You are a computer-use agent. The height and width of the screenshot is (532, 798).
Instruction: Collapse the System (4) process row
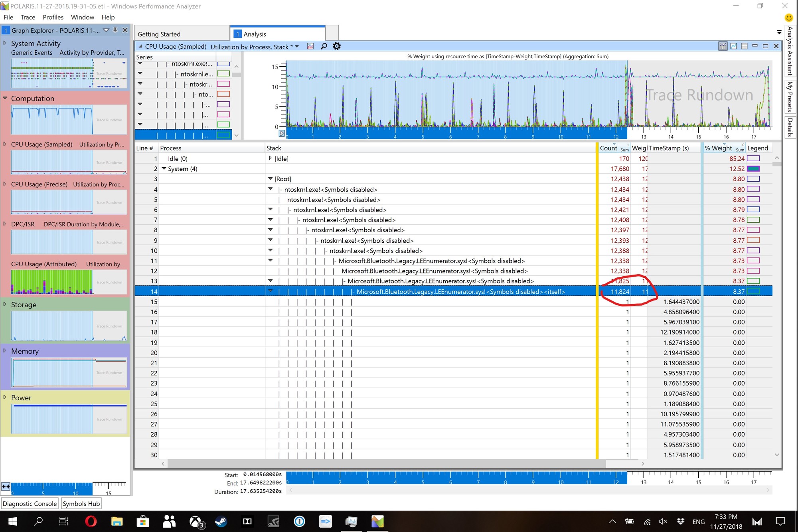(164, 169)
